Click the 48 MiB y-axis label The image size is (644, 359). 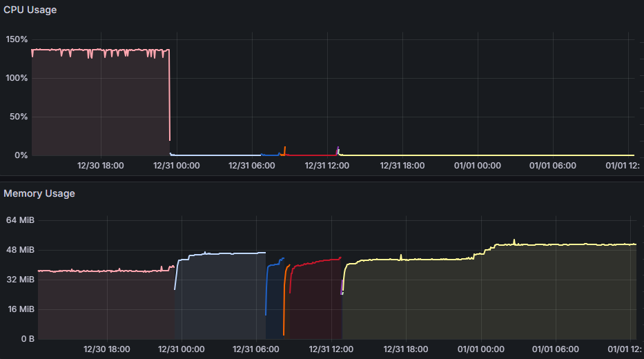click(21, 250)
